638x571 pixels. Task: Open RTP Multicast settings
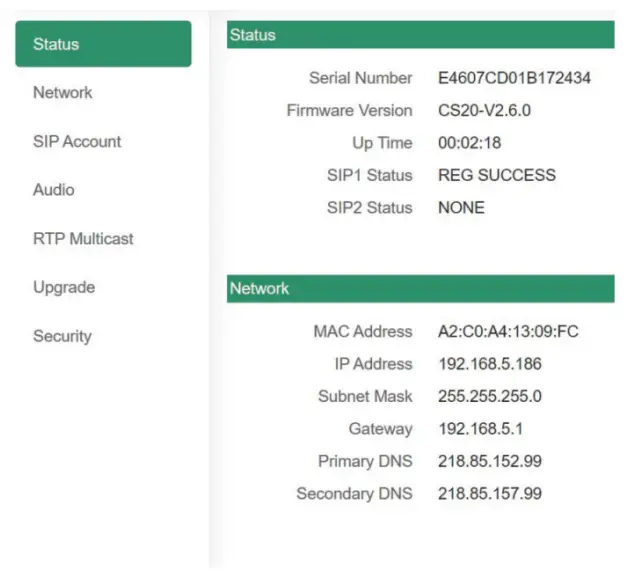(x=83, y=239)
